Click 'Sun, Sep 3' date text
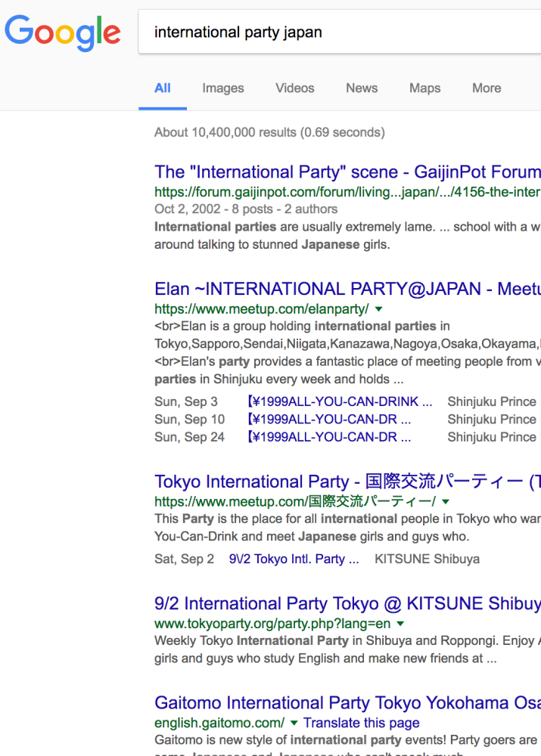The image size is (541, 756). coord(186,401)
